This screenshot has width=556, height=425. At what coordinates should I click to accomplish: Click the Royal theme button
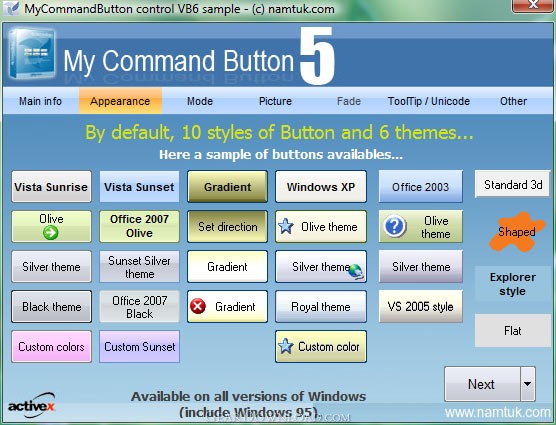[321, 306]
